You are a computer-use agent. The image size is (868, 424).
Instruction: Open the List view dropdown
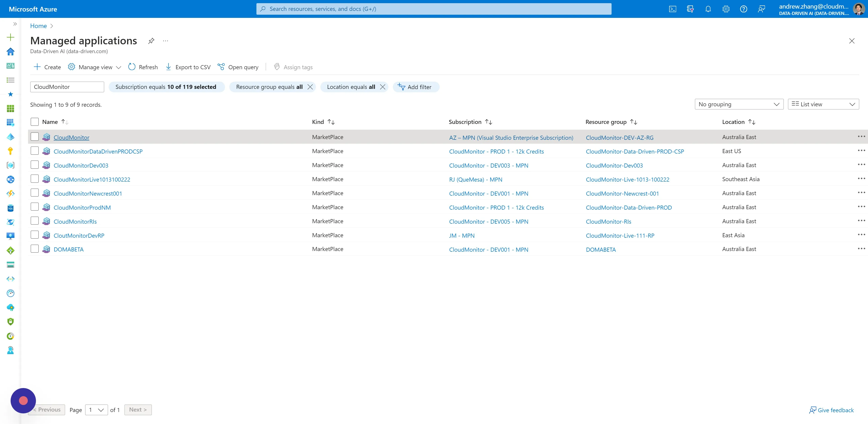point(823,104)
